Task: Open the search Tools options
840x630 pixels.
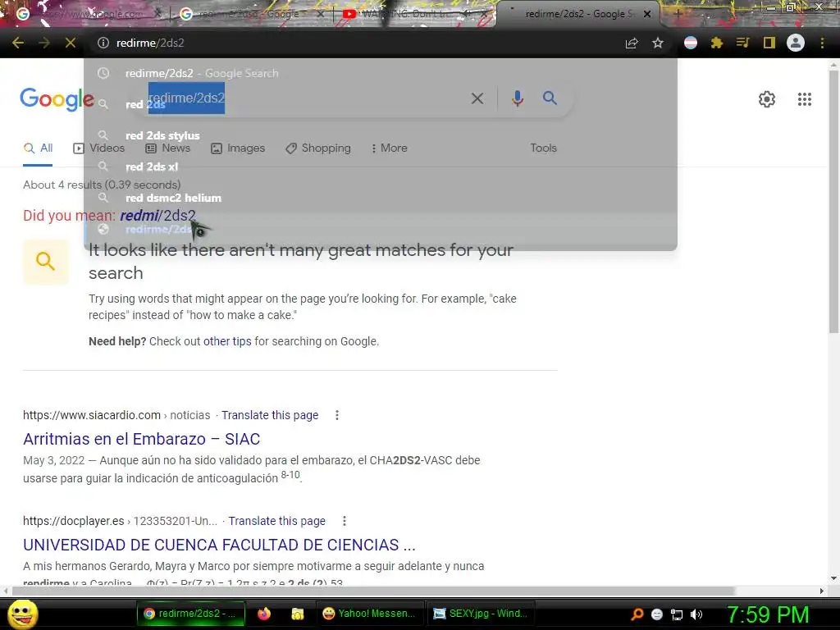Action: coord(543,148)
